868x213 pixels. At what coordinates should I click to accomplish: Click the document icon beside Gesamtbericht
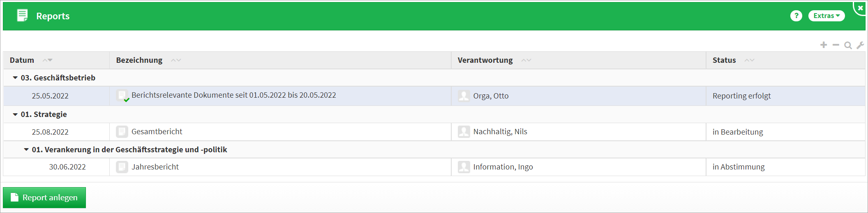122,132
